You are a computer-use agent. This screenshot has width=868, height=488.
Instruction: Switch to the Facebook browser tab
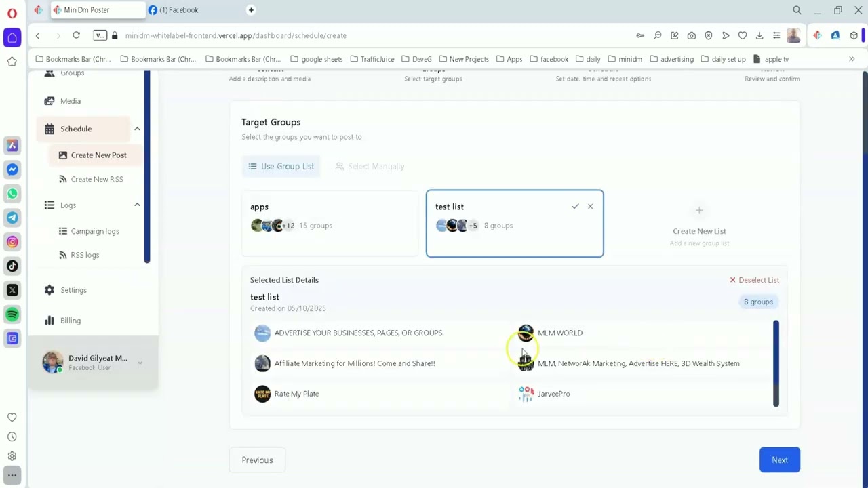[178, 10]
